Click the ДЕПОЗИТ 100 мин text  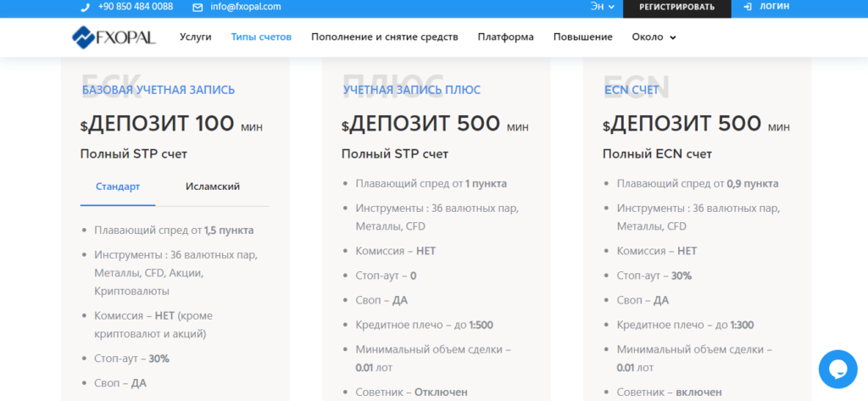pos(171,124)
